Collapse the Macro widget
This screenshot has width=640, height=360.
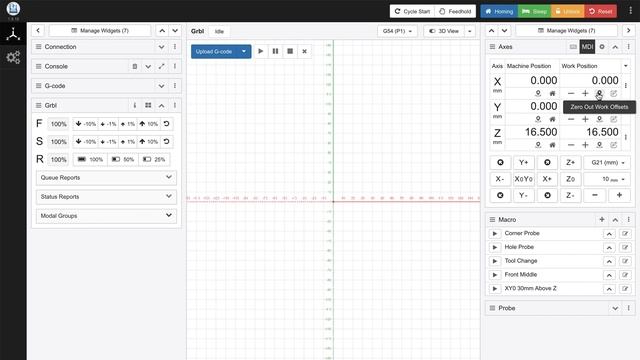[615, 220]
